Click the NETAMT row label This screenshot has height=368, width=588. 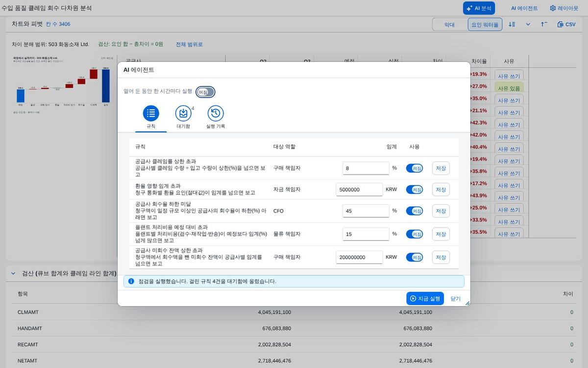point(27,361)
